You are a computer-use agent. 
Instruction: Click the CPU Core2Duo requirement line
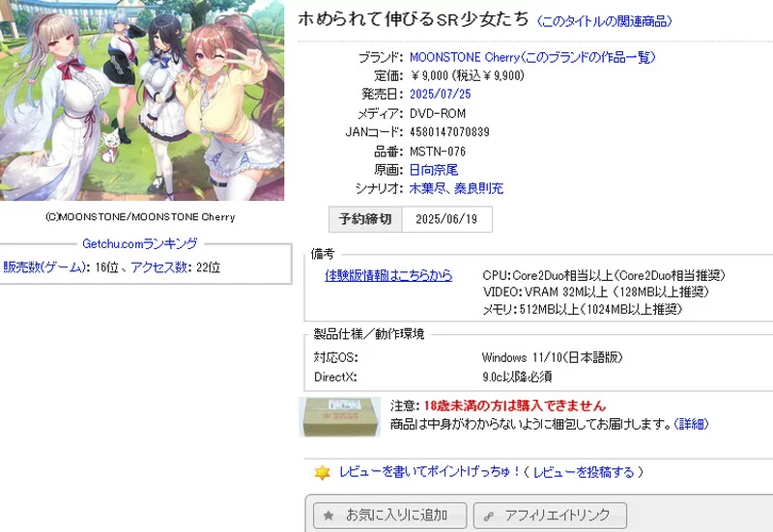point(604,275)
